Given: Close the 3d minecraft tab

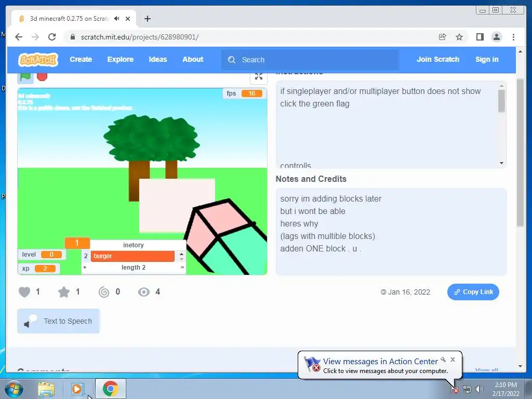Looking at the screenshot, I should [128, 19].
